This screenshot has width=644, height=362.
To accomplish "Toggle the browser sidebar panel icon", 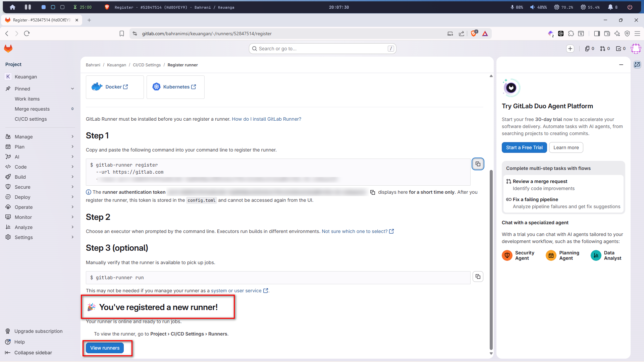I will coord(597,34).
